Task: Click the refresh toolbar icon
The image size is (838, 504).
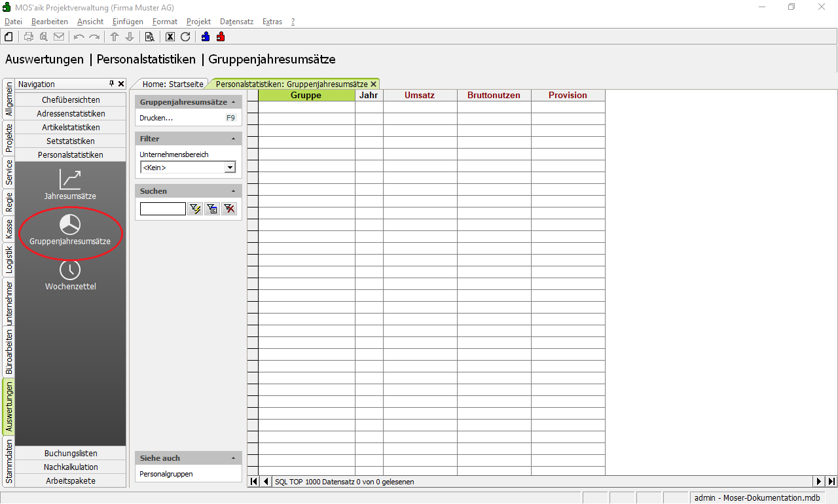Action: pos(185,37)
